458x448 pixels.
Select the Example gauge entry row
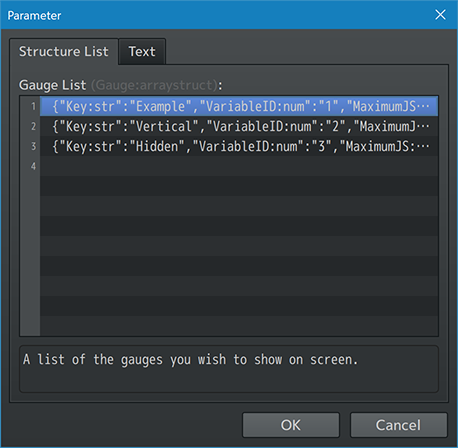[x=239, y=106]
